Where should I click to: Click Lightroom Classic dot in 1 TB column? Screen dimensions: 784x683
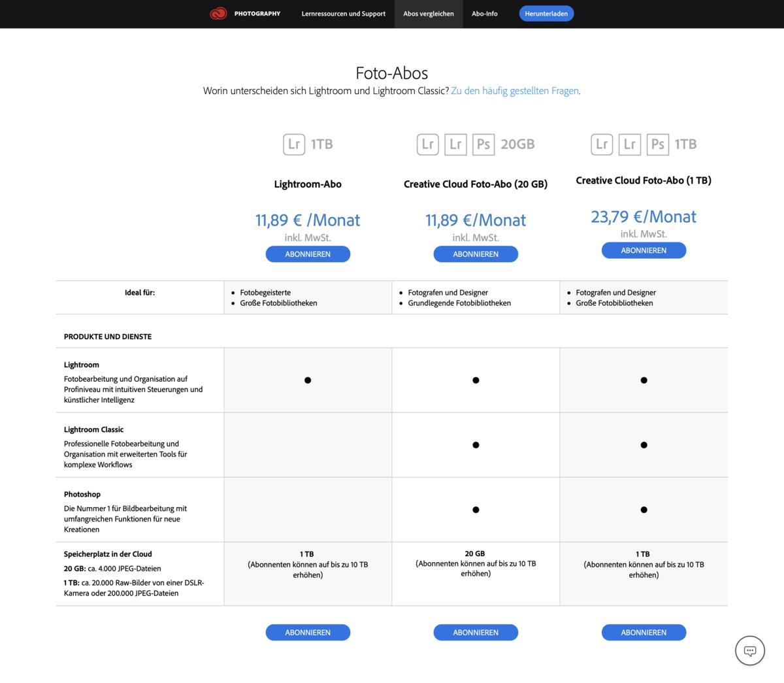click(x=644, y=445)
